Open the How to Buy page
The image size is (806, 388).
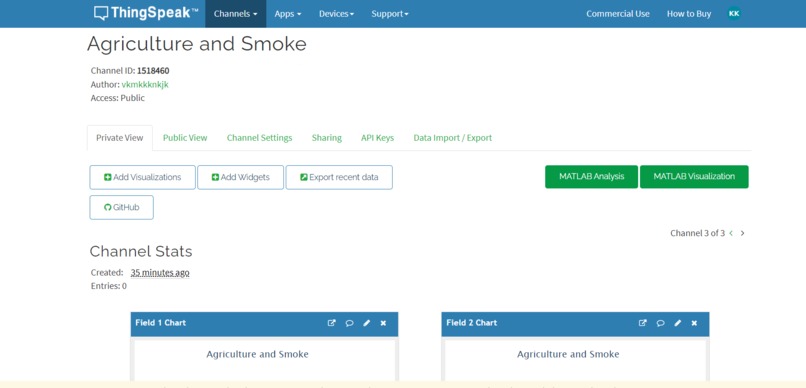pos(689,14)
